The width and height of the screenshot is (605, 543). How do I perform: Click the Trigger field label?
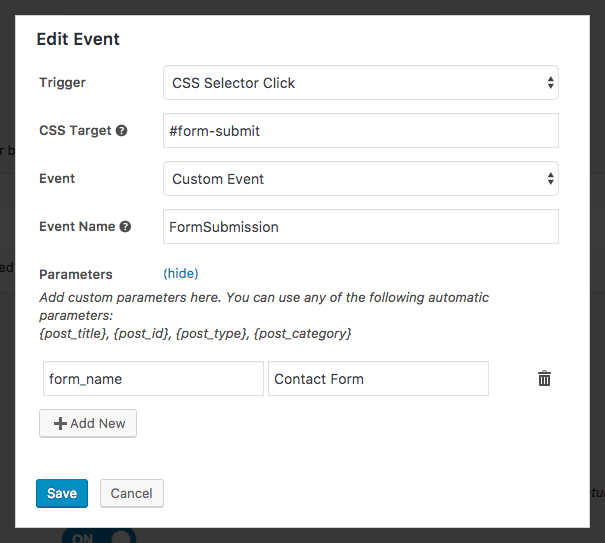tap(62, 83)
